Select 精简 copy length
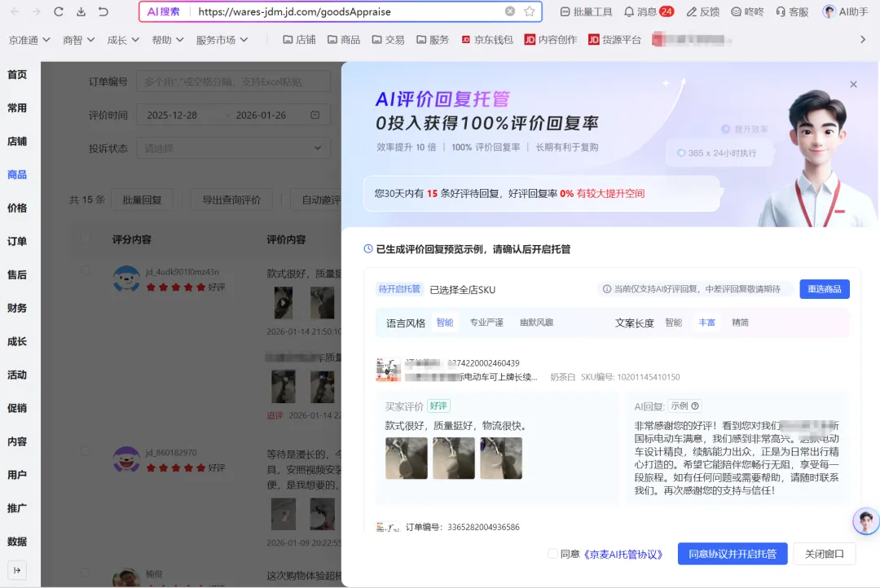The height and width of the screenshot is (588, 880). (x=740, y=323)
